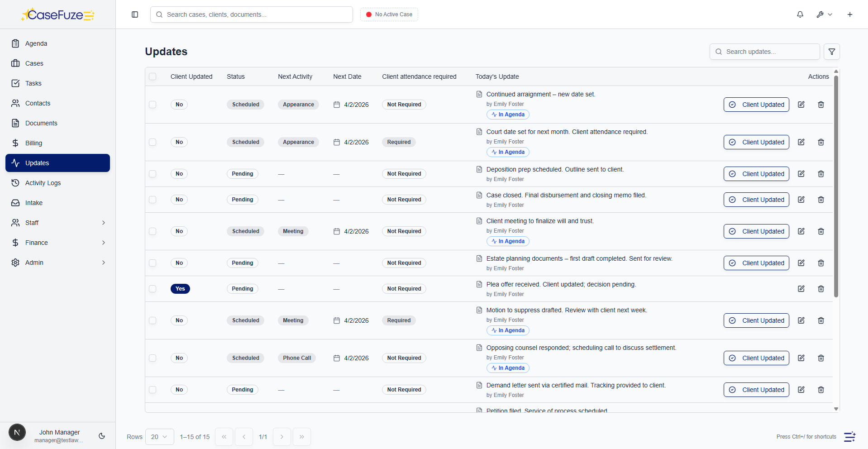Delete the Deposition prep update via trash icon

pyautogui.click(x=821, y=174)
